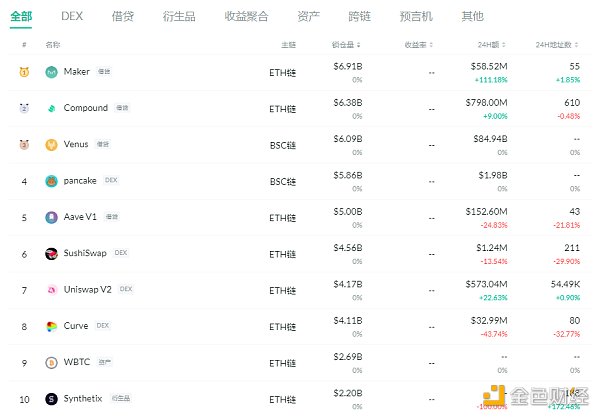Image resolution: width=600 pixels, height=417 pixels.
Task: Click the first-place medal rank icon
Action: [x=23, y=72]
